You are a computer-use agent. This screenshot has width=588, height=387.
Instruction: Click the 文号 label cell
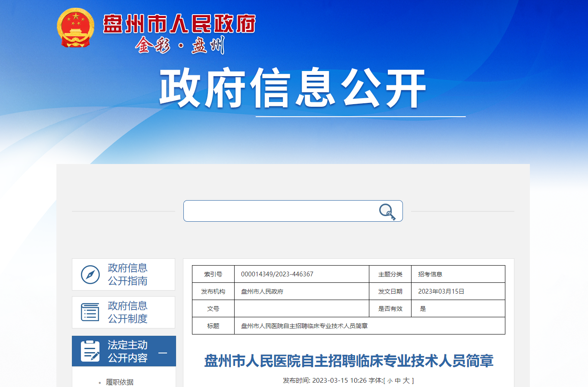pyautogui.click(x=213, y=309)
